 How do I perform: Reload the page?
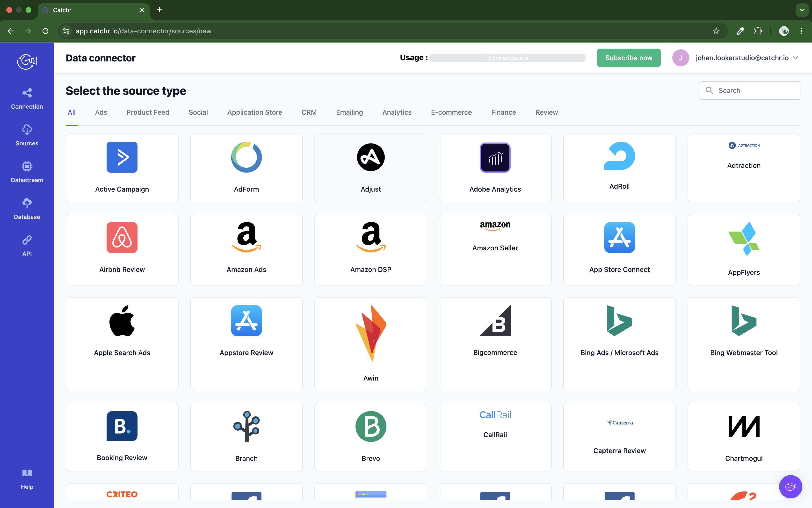tap(45, 31)
